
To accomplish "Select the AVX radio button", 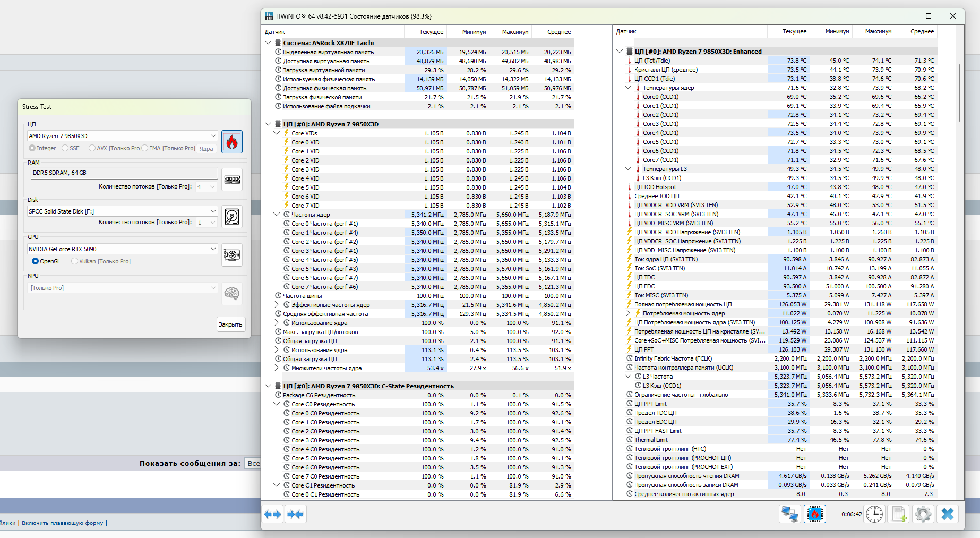I will [x=92, y=148].
